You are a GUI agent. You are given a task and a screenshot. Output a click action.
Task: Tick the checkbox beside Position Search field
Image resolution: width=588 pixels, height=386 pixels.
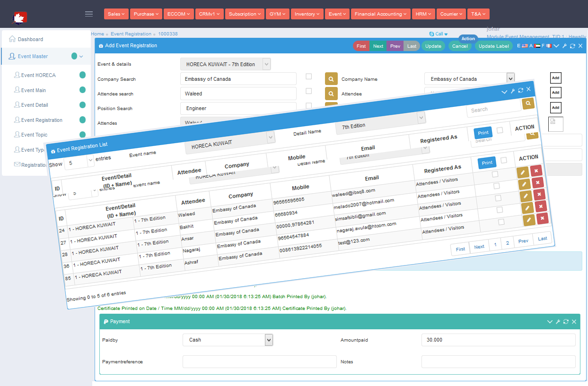pos(308,106)
